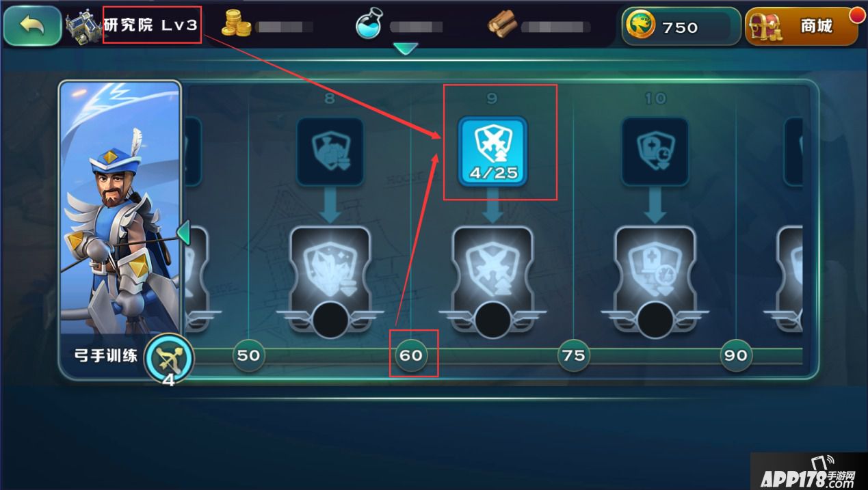Click the 60 milestone marker on progress bar
The height and width of the screenshot is (490, 868).
[x=410, y=355]
